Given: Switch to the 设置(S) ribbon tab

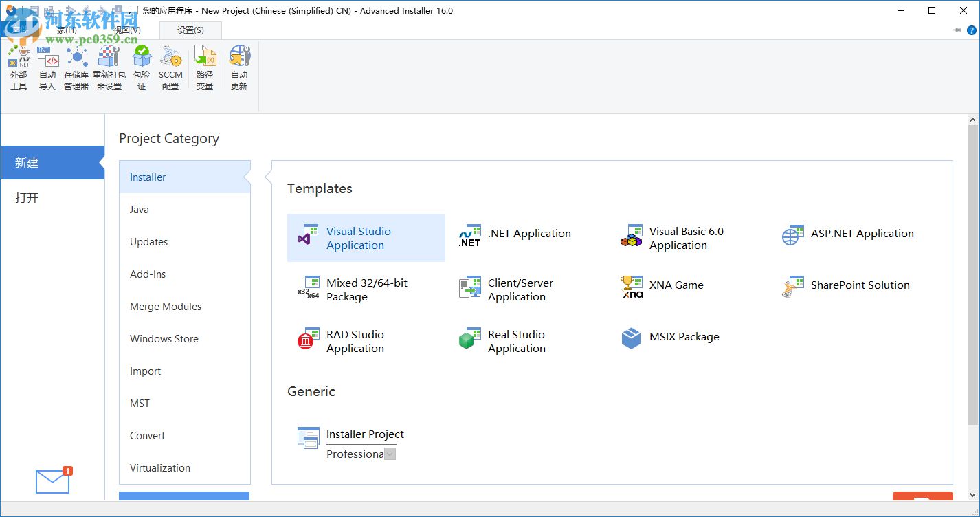Looking at the screenshot, I should 191,30.
